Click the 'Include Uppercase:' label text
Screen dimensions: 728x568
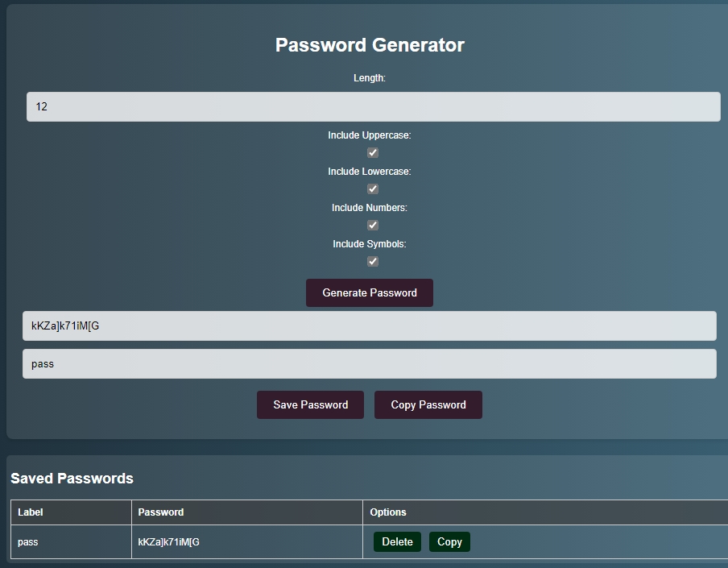click(x=370, y=135)
